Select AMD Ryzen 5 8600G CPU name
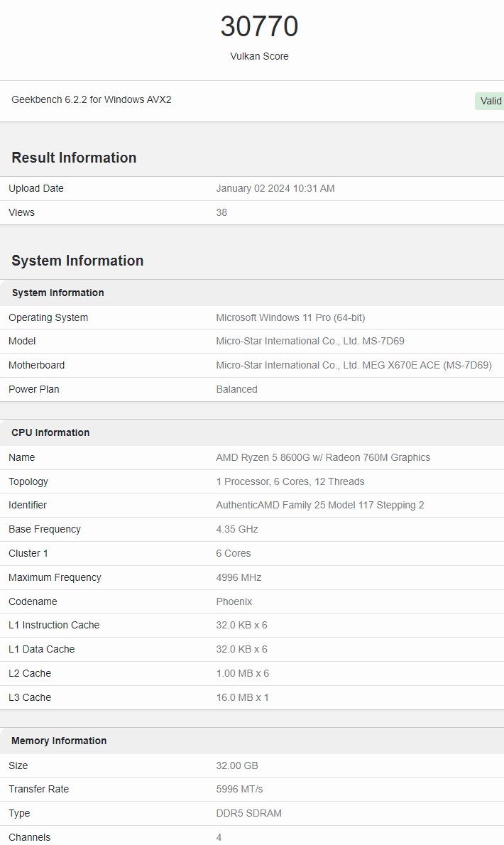The image size is (504, 845). pos(323,457)
